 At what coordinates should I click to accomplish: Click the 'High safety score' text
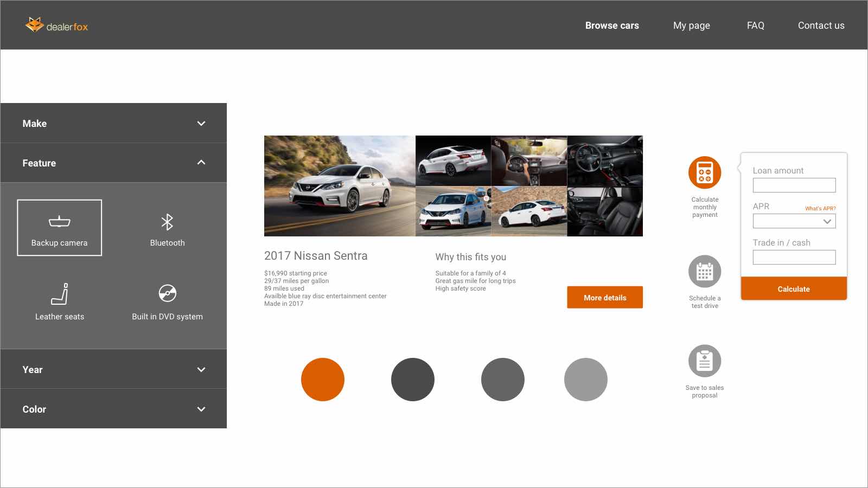point(461,288)
